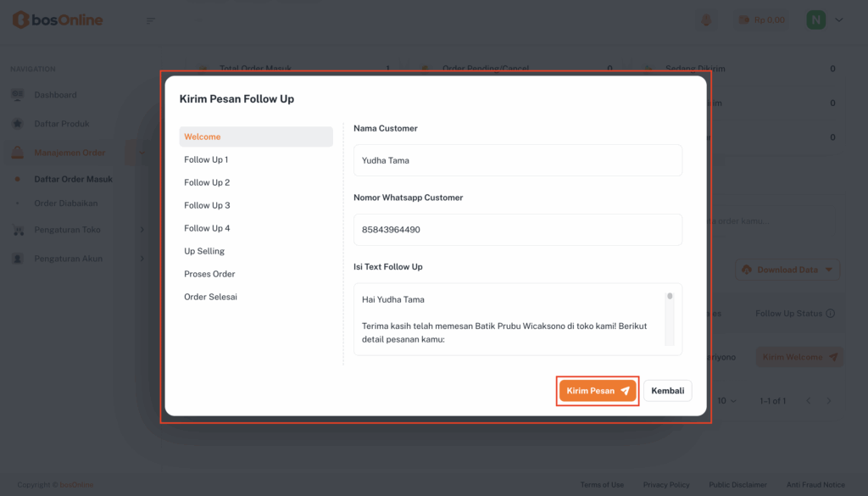Image resolution: width=868 pixels, height=496 pixels.
Task: Select the Follow Up 1 template tab
Action: [206, 159]
